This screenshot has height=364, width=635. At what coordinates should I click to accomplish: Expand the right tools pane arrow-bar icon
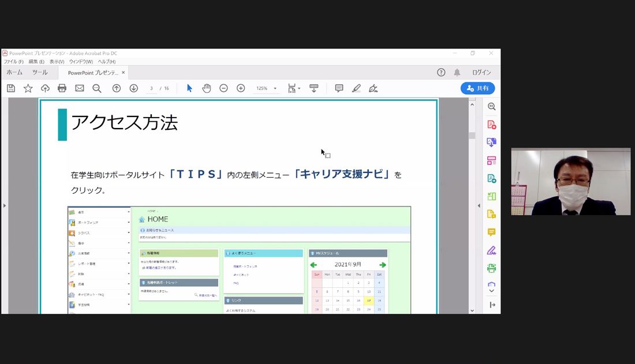(x=492, y=305)
